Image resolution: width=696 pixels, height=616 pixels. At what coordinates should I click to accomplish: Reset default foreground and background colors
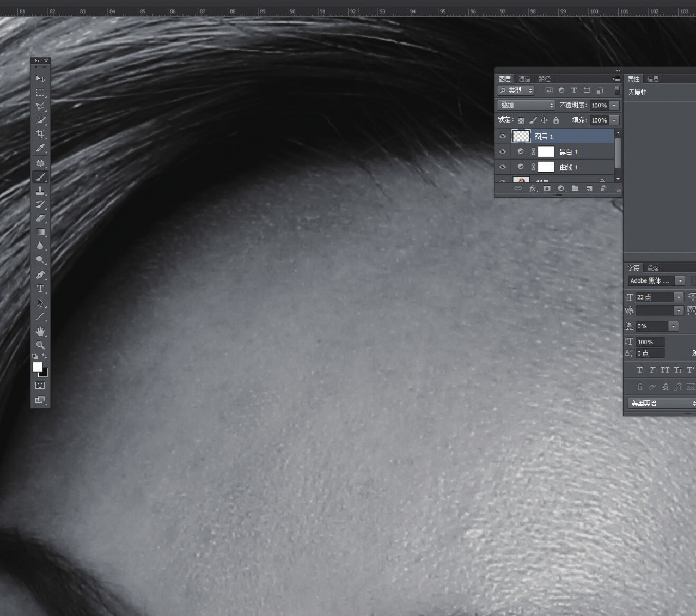click(35, 357)
